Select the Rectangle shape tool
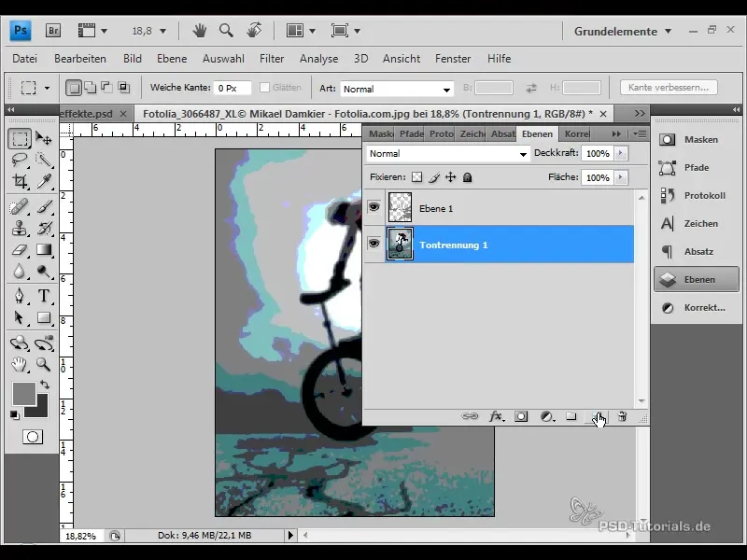 pos(44,317)
